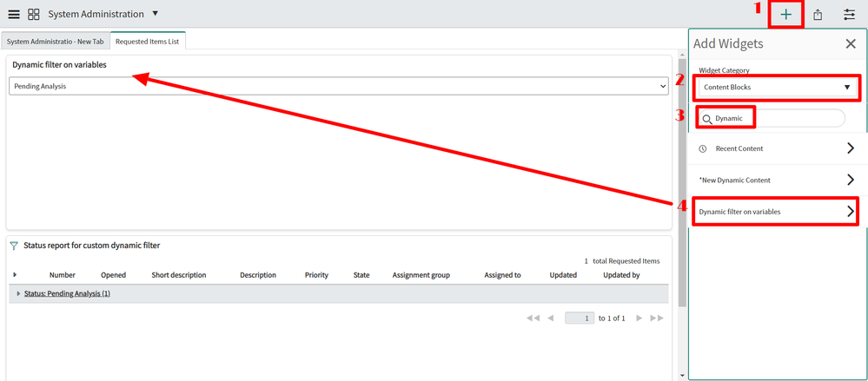Image resolution: width=868 pixels, height=381 pixels.
Task: Expand the Status: Pending Analysis group triangle
Action: 19,293
